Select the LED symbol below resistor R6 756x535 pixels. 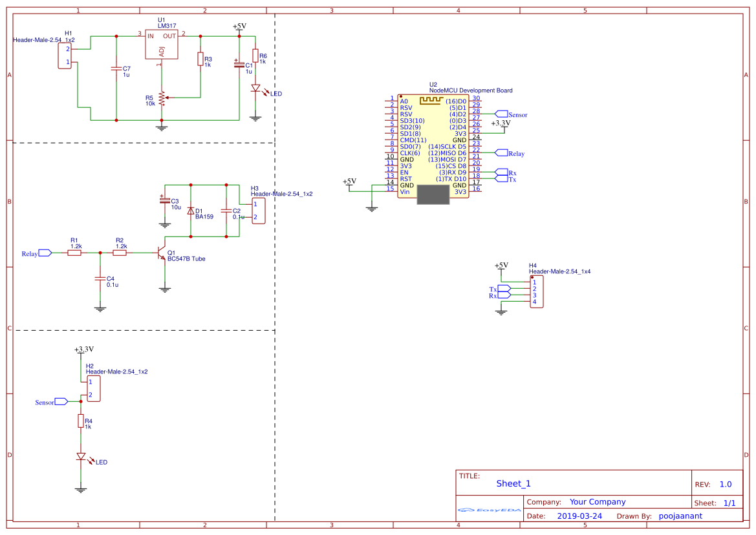[x=255, y=89]
